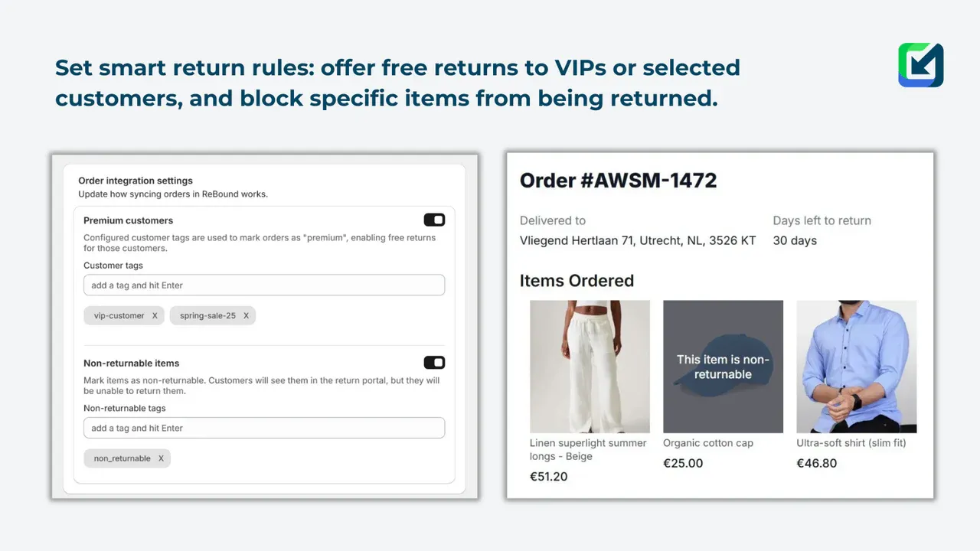Delete the non_returnable tag
Image resolution: width=980 pixels, height=551 pixels.
click(161, 458)
